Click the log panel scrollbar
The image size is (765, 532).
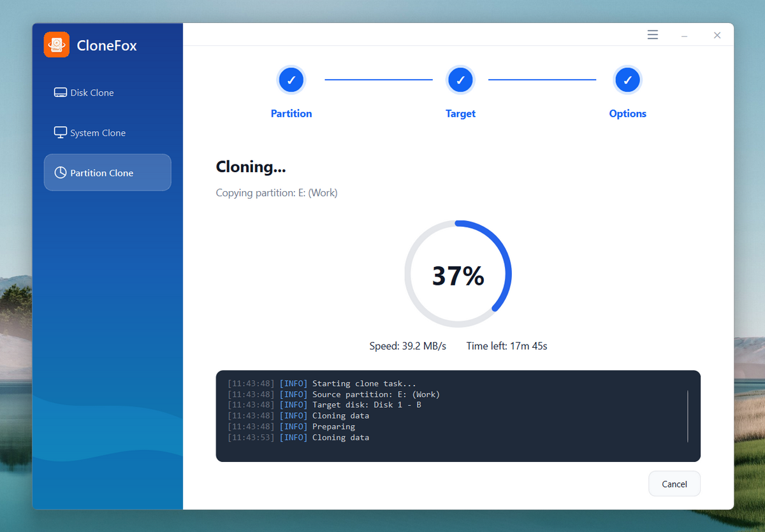(x=688, y=416)
